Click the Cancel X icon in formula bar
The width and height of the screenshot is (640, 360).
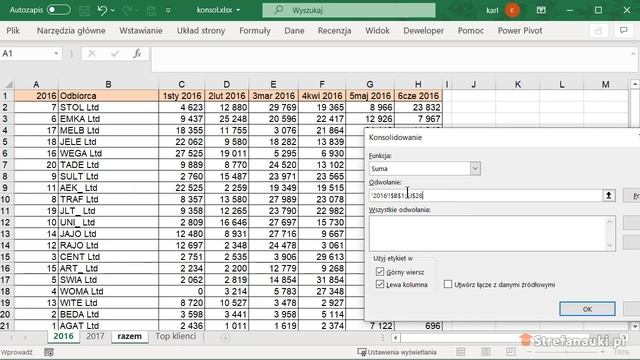[x=92, y=53]
